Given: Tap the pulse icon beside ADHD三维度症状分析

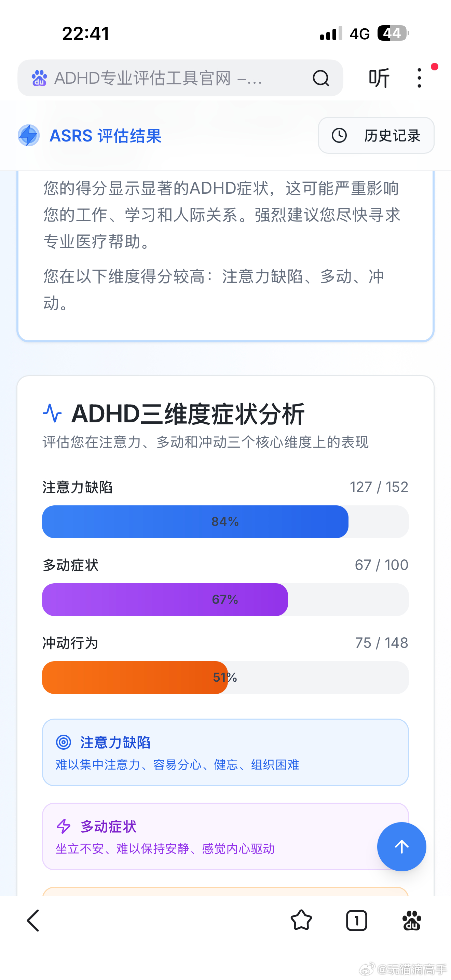Looking at the screenshot, I should pos(52,413).
